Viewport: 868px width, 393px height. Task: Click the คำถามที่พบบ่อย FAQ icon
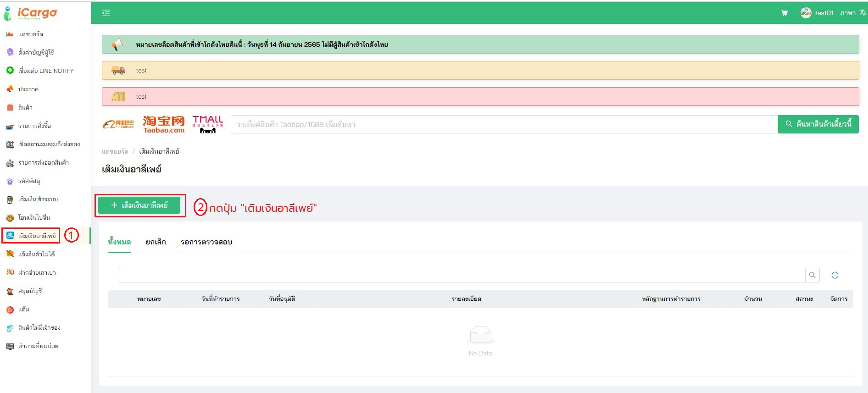click(10, 346)
